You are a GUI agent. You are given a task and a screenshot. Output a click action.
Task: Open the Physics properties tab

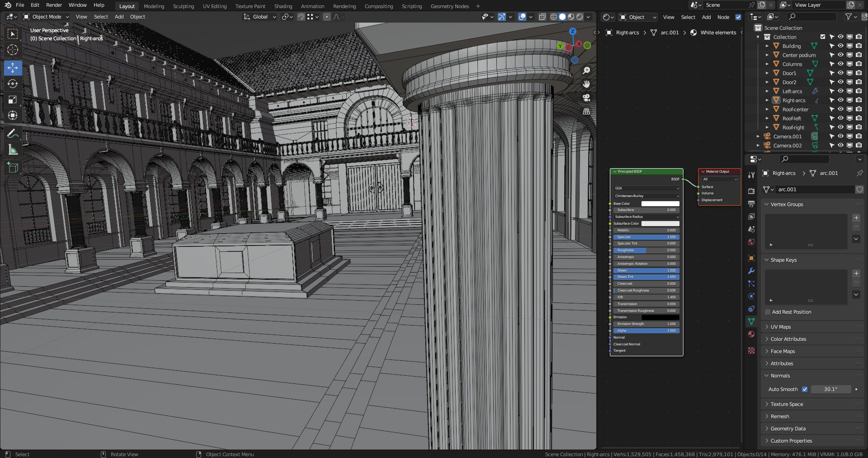point(751,296)
